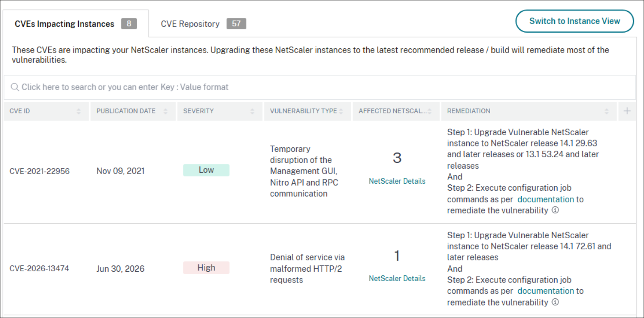The image size is (644, 318).
Task: Click the affected count 3
Action: [x=397, y=158]
